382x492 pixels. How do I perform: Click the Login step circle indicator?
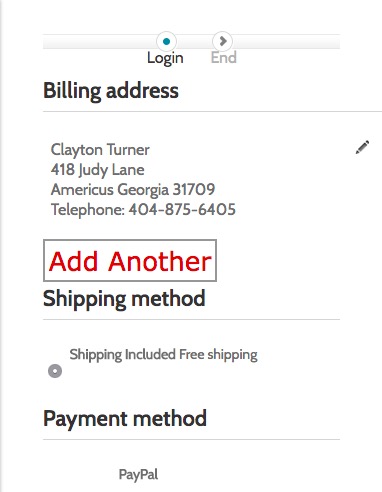(x=166, y=41)
